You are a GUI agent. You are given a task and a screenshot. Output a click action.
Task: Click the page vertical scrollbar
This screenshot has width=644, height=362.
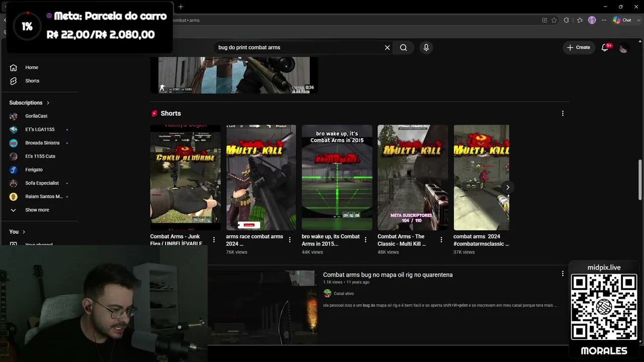coord(640,181)
